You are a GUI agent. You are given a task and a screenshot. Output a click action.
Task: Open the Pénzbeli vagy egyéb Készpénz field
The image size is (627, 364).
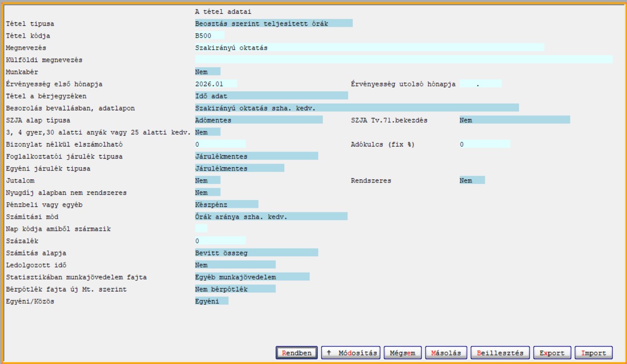click(x=226, y=205)
